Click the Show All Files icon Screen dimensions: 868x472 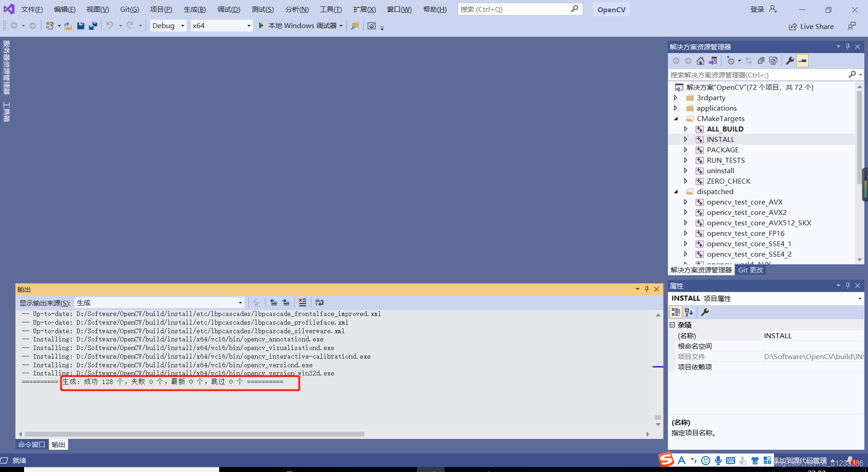pyautogui.click(x=773, y=61)
